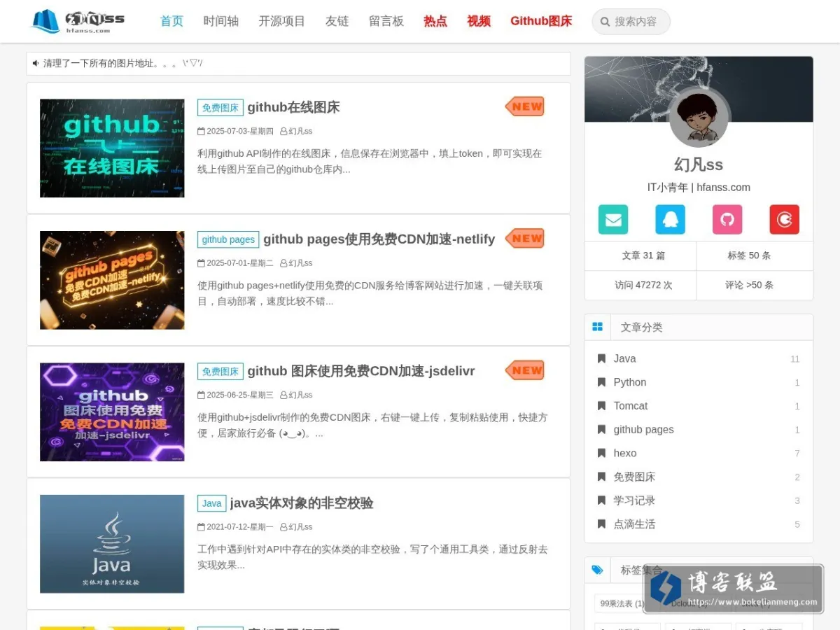Click the search magnifier icon
This screenshot has width=840, height=630.
pos(605,22)
